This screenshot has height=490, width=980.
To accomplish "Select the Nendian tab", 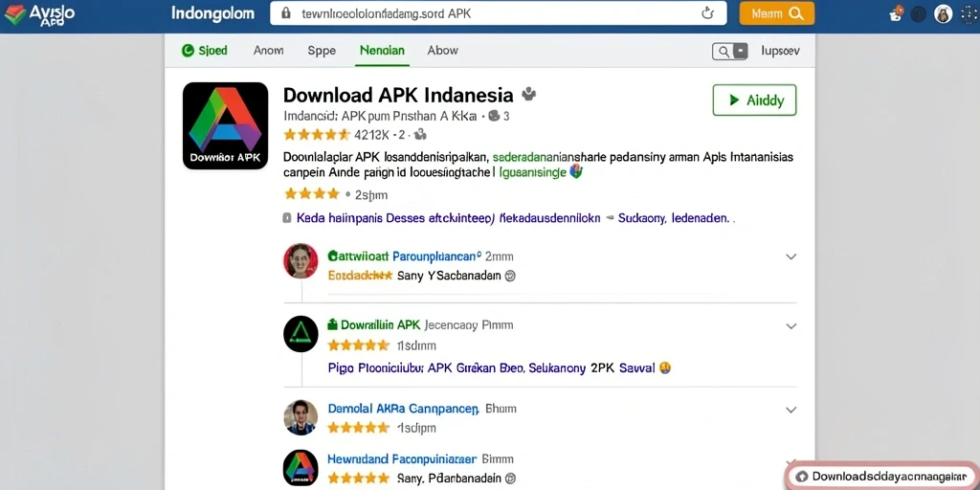I will (x=382, y=51).
